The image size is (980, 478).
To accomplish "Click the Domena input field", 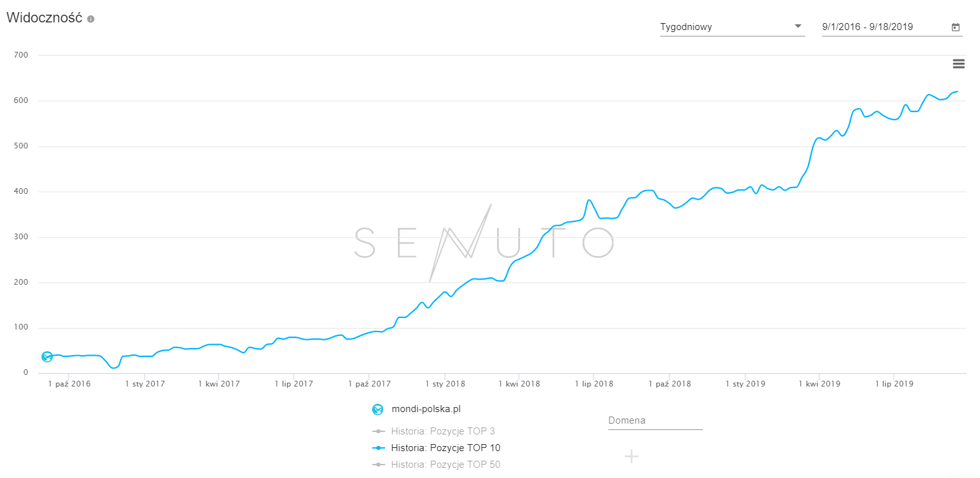I will click(x=655, y=420).
